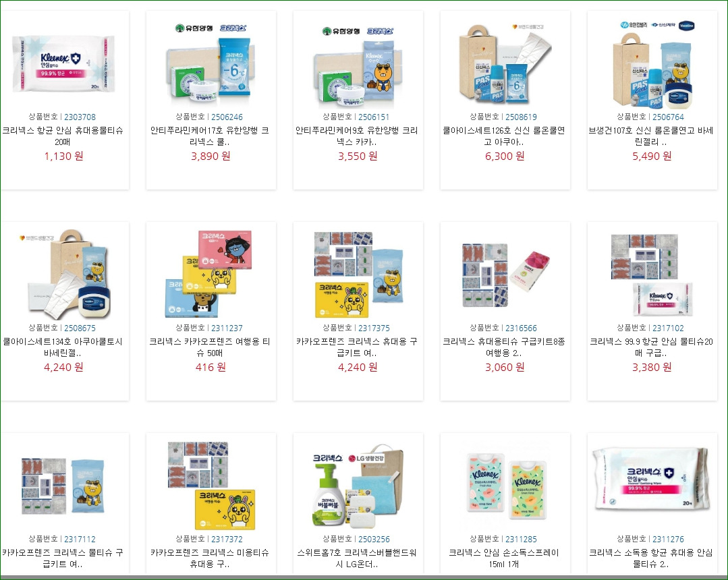
Task: Open first aid kit image for 2316566
Action: (505, 274)
